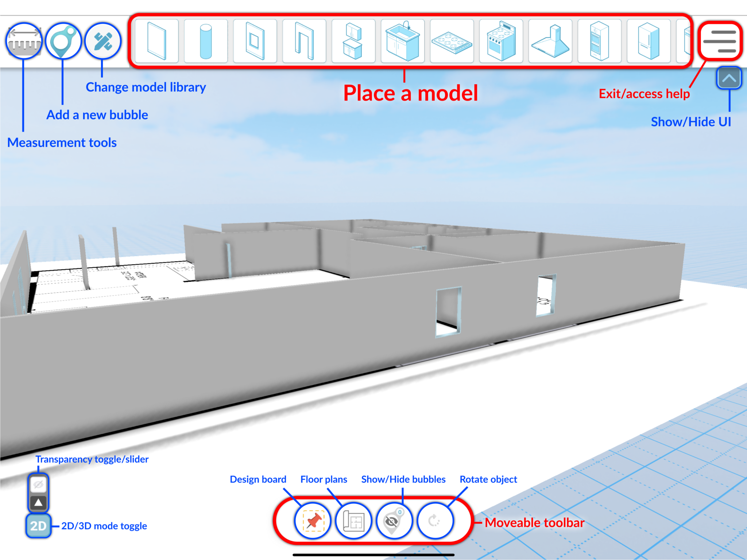Place a door model
The image size is (747, 560).
coord(305,41)
